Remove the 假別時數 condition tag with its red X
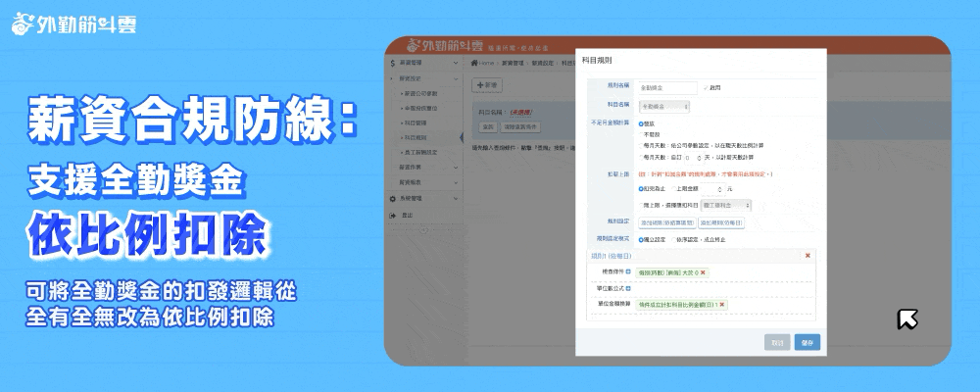This screenshot has height=392, width=980. [x=703, y=271]
